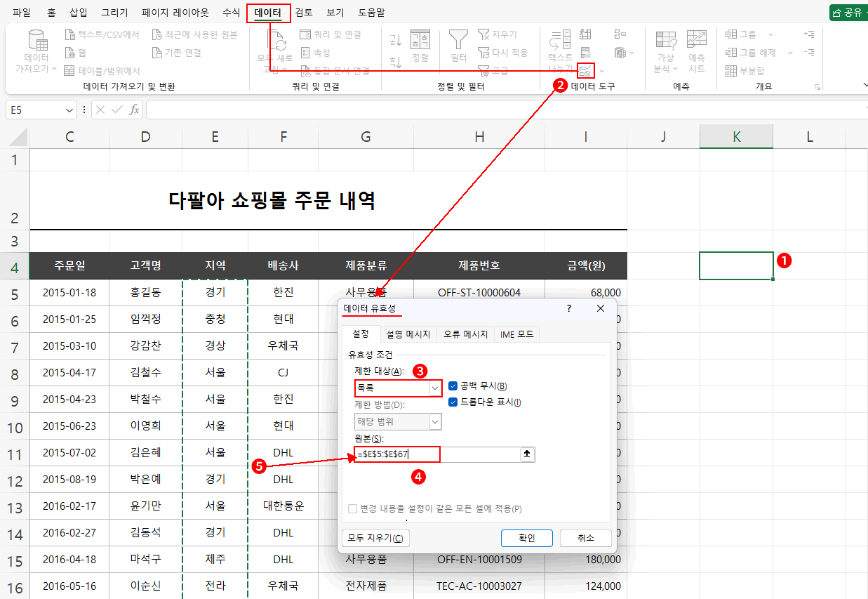Click the From Web (웹) icon
The height and width of the screenshot is (599, 868).
[69, 53]
